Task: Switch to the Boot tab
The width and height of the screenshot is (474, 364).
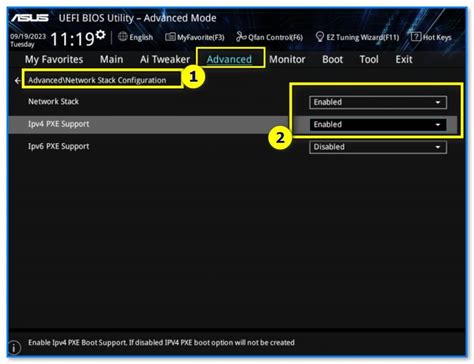Action: click(x=332, y=59)
